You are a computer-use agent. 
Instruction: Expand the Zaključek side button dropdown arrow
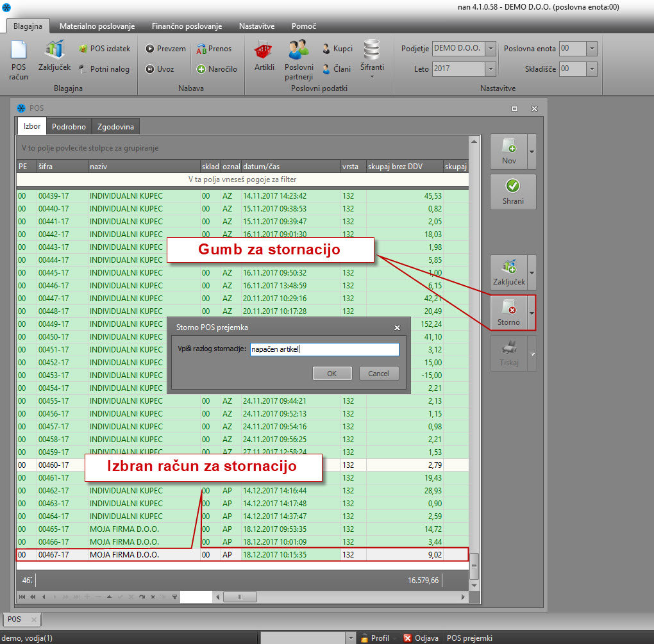pos(532,272)
